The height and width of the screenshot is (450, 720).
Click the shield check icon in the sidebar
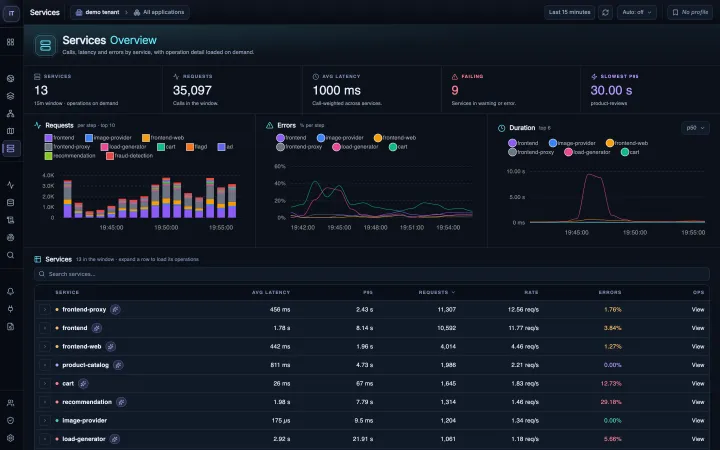tap(11, 420)
